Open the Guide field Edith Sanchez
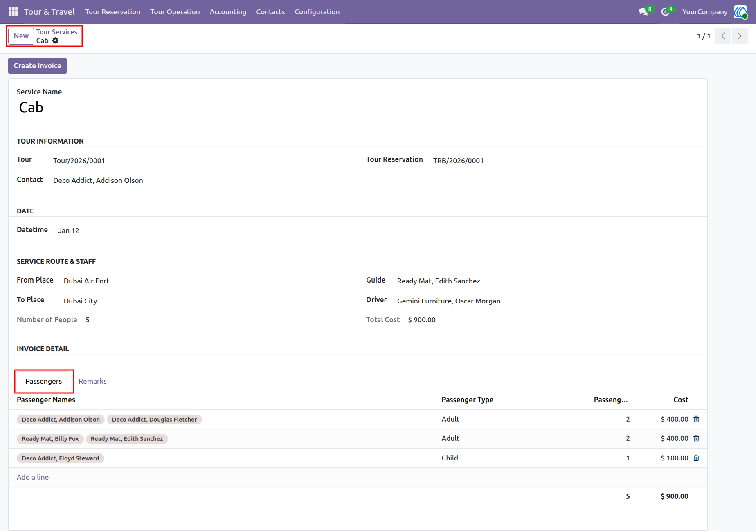The width and height of the screenshot is (756, 532). [439, 281]
